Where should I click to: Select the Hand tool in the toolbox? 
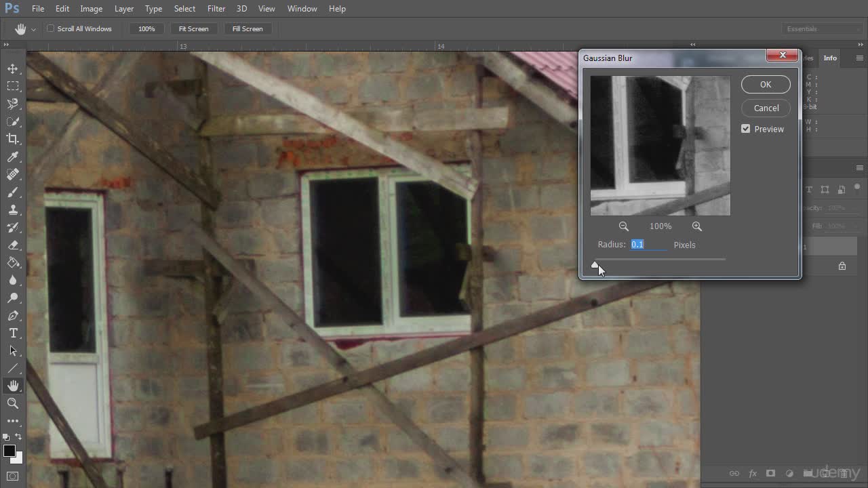pyautogui.click(x=13, y=386)
